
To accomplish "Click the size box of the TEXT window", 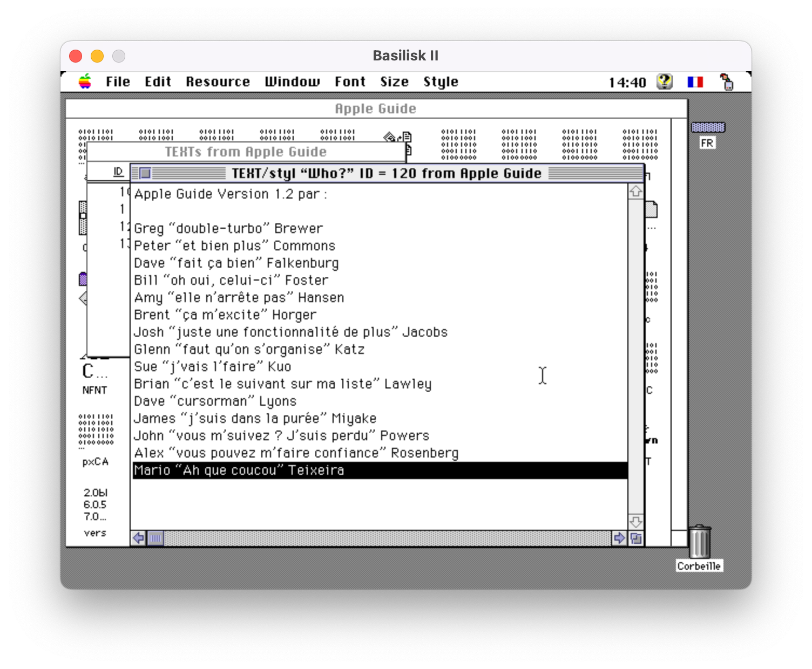I will coord(636,538).
